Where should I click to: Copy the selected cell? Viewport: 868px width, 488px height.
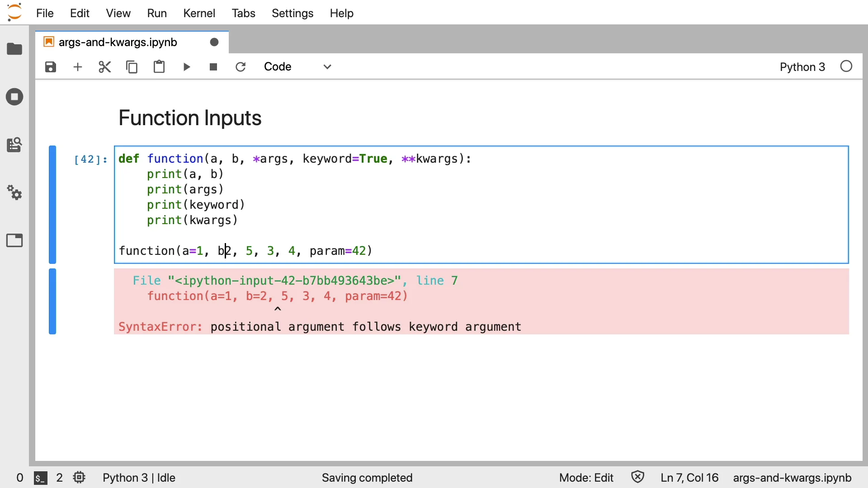132,67
